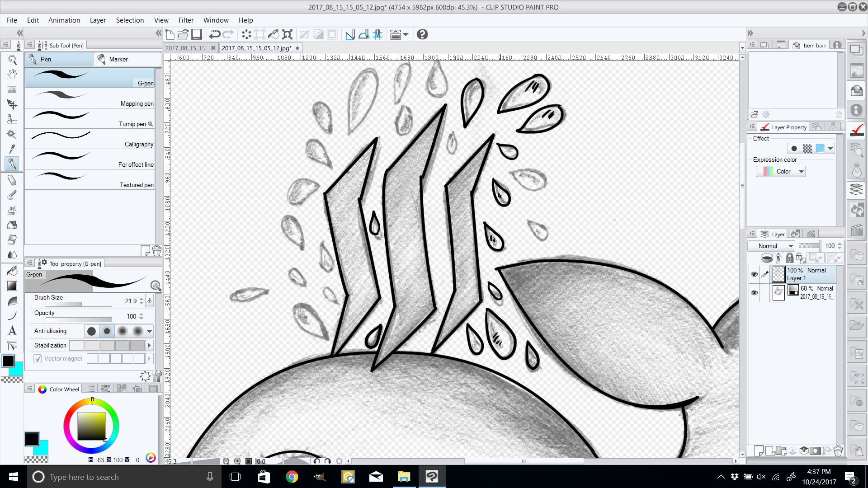868x488 pixels.
Task: Open the Brush Size dynamics button
Action: pyautogui.click(x=149, y=300)
